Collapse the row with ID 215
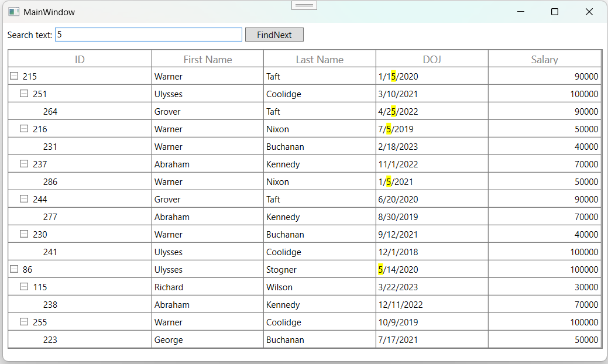Image resolution: width=608 pixels, height=364 pixels. coord(14,76)
